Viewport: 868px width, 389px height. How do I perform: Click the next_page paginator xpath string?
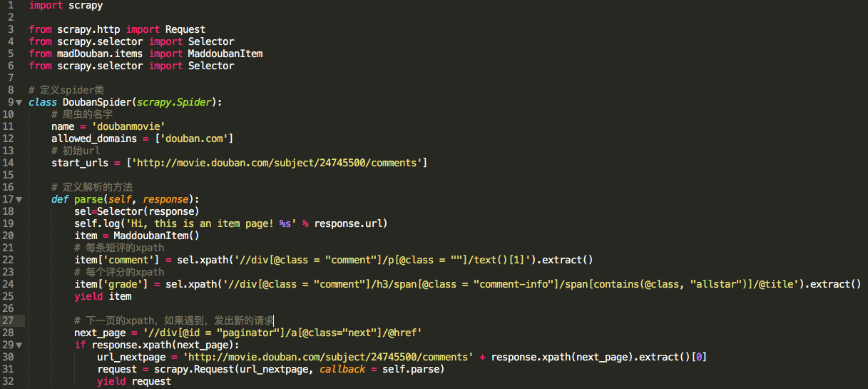[282, 333]
